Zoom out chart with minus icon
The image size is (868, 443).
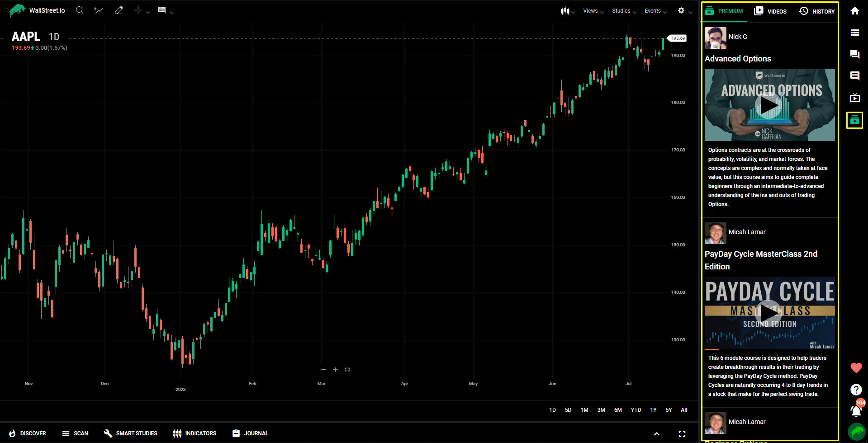(323, 370)
